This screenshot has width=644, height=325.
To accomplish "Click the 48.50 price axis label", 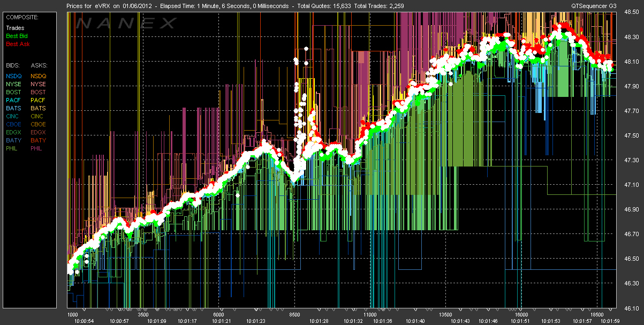I will pyautogui.click(x=632, y=13).
